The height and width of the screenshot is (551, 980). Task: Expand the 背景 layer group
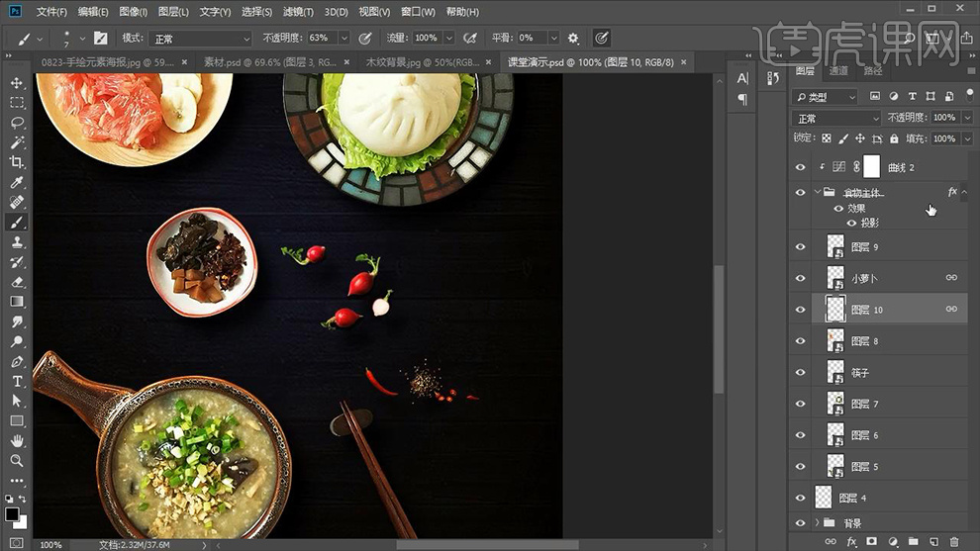tap(818, 522)
